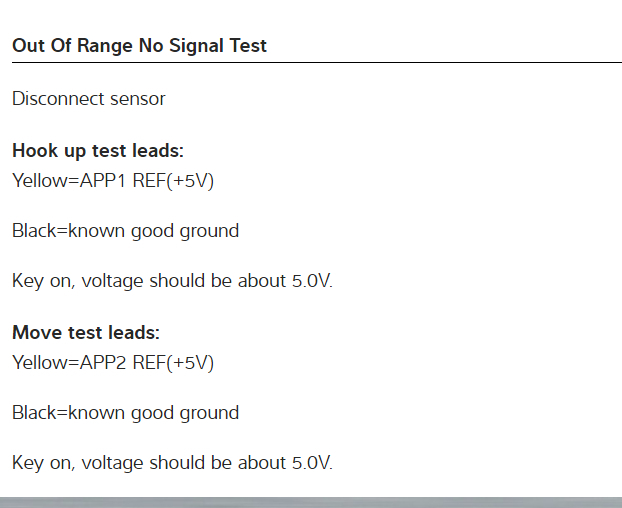The height and width of the screenshot is (508, 622).
Task: Click the 'Yellow=APP1 REF(+5V)' line
Action: 113,181
